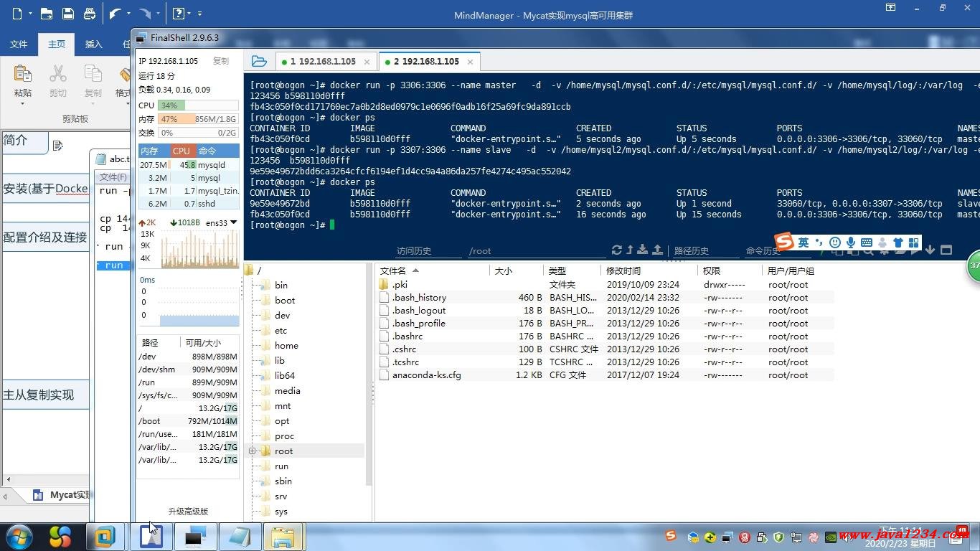Click the 升级高级版 link
The image size is (980, 551).
point(188,512)
